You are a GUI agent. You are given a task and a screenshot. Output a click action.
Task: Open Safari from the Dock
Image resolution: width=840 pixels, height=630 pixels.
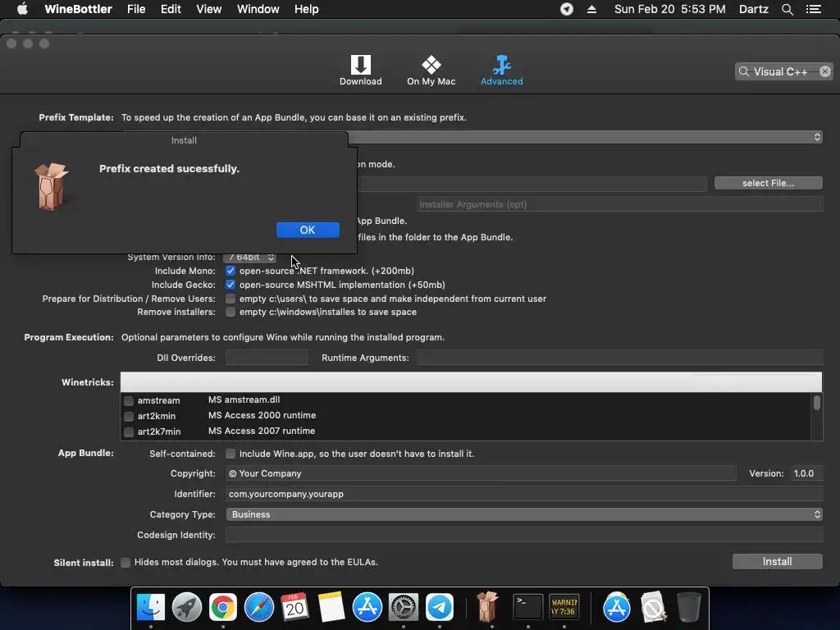[x=259, y=607]
